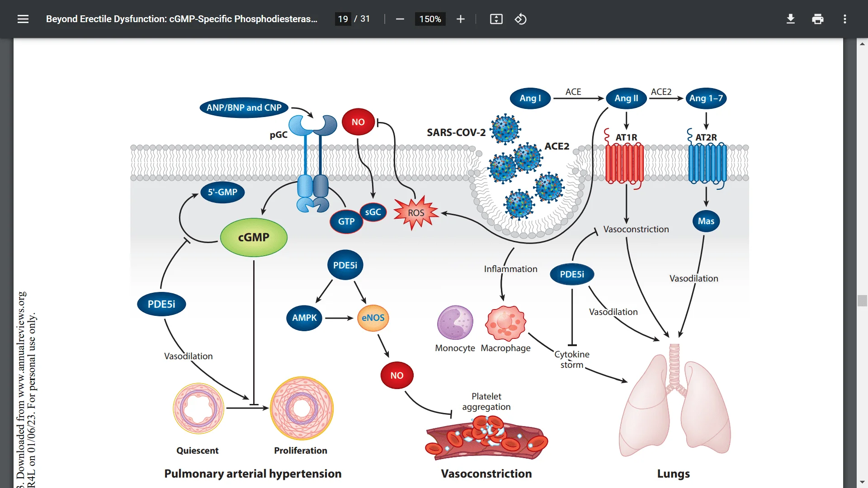This screenshot has height=488, width=868.
Task: Click the 'sGC' blue oval
Action: click(x=373, y=212)
